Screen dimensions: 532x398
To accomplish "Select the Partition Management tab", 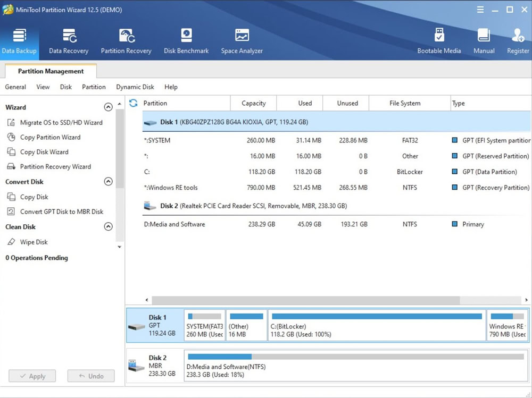I will point(51,71).
